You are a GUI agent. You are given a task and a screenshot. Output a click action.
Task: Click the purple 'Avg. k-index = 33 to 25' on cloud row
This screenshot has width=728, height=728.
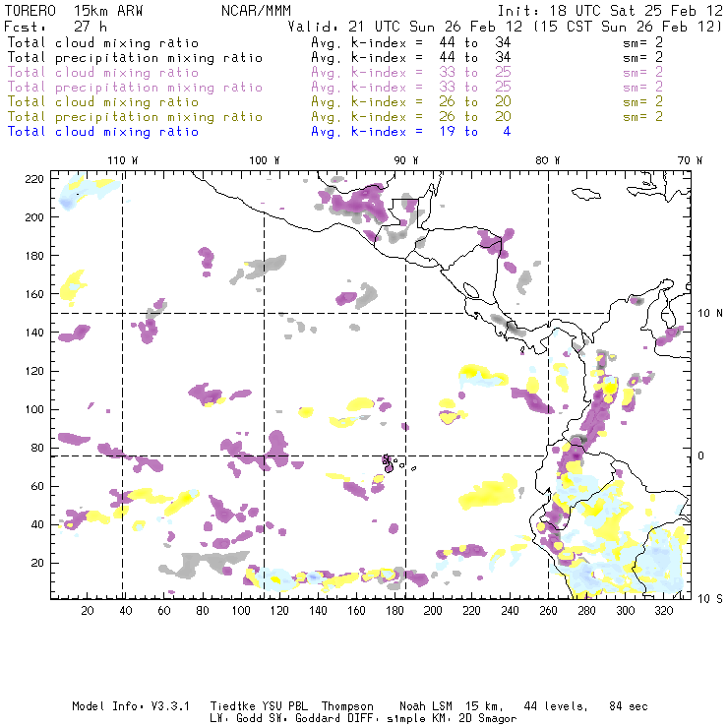pos(411,73)
